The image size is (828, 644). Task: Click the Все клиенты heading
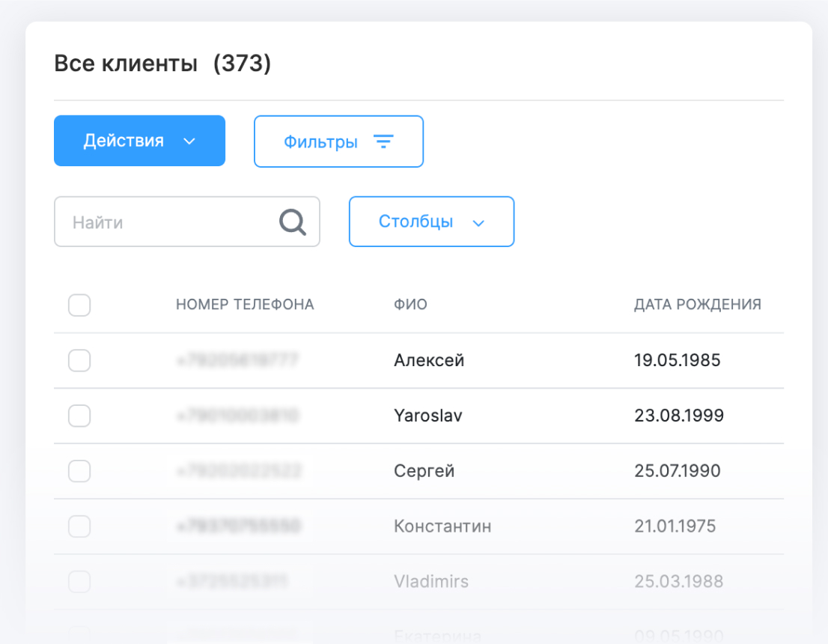point(126,64)
